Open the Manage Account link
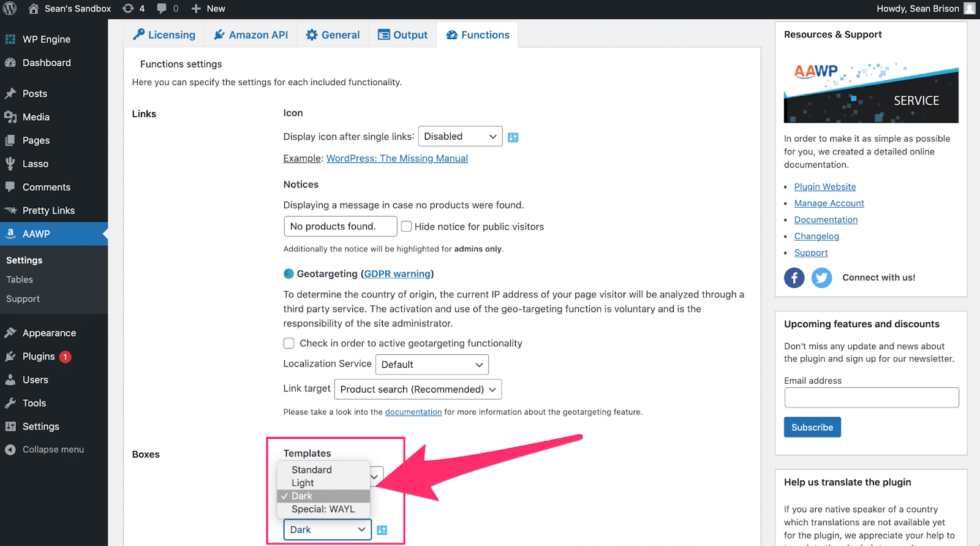Viewport: 980px width, 546px height. point(829,203)
